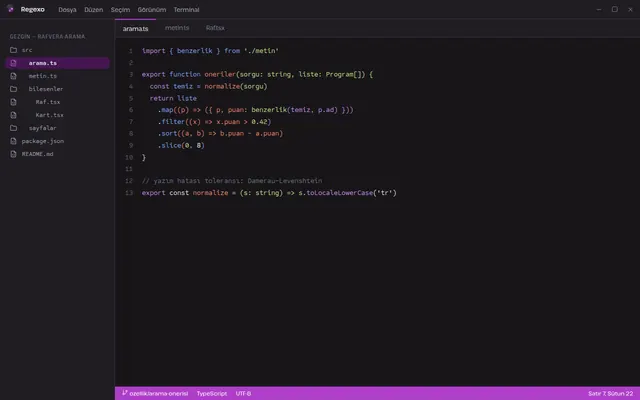
Task: Close the Regexo window
Action: (630, 9)
